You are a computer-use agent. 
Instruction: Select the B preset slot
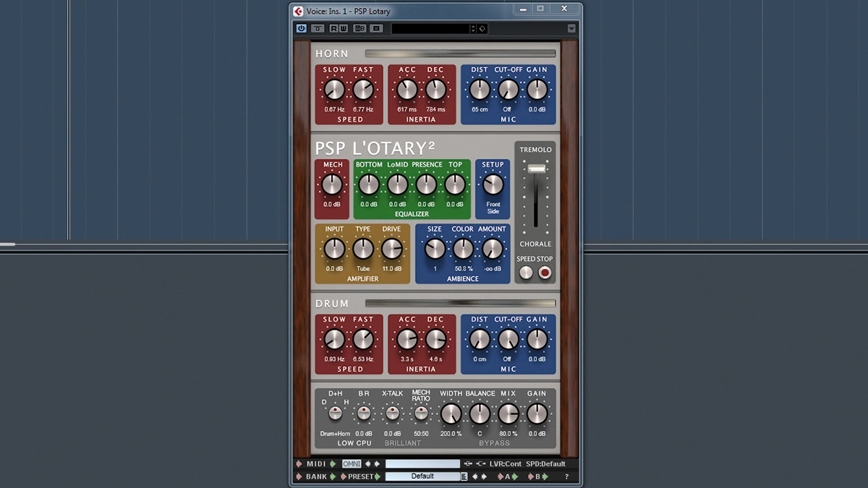(x=537, y=476)
